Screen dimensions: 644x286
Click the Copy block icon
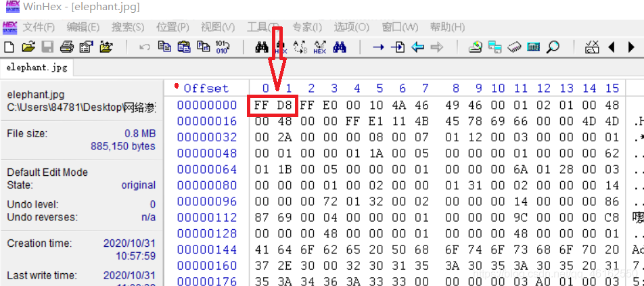point(164,47)
